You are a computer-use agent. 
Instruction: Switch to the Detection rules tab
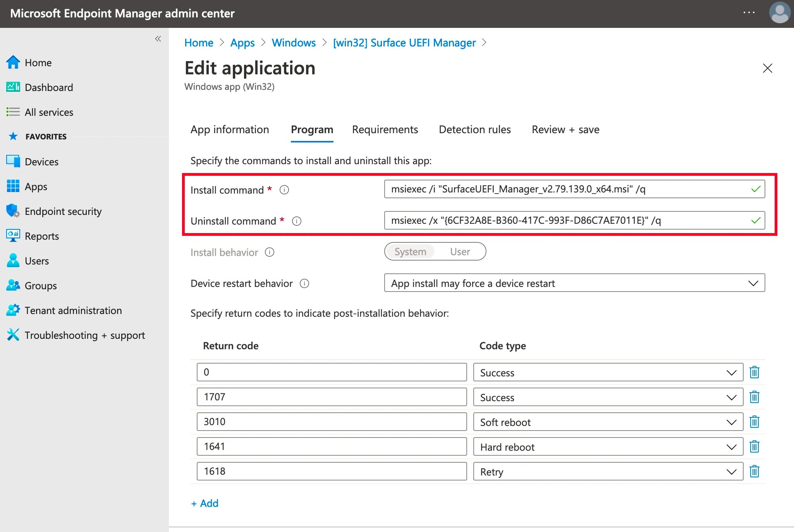474,129
